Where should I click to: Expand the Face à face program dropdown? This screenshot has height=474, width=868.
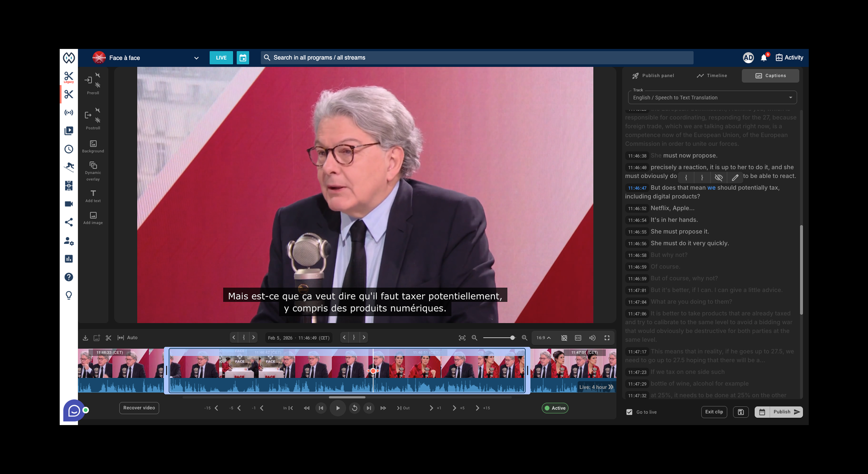click(x=196, y=58)
